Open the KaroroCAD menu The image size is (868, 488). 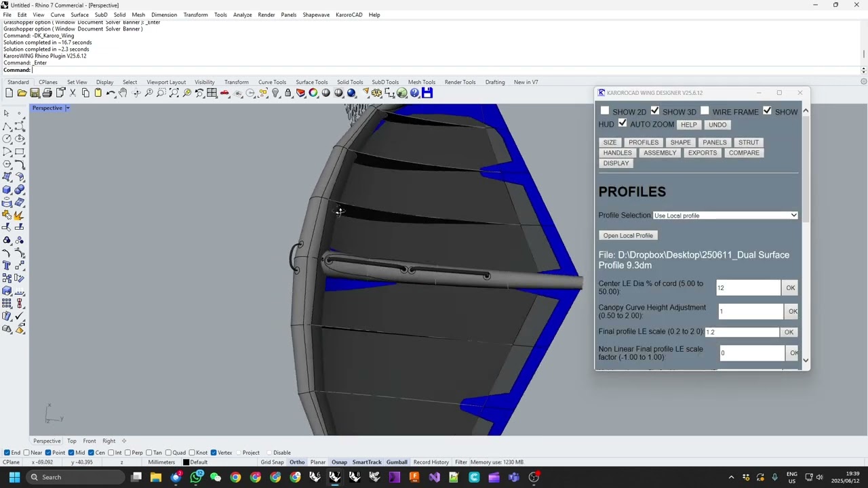pos(349,14)
